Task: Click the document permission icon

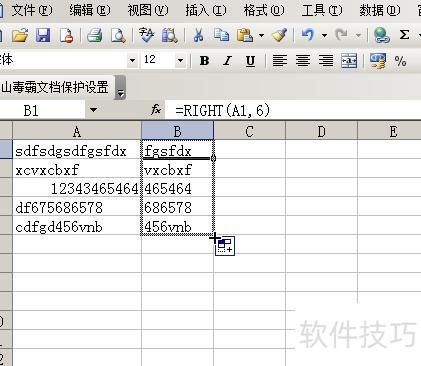Action: pos(66,35)
